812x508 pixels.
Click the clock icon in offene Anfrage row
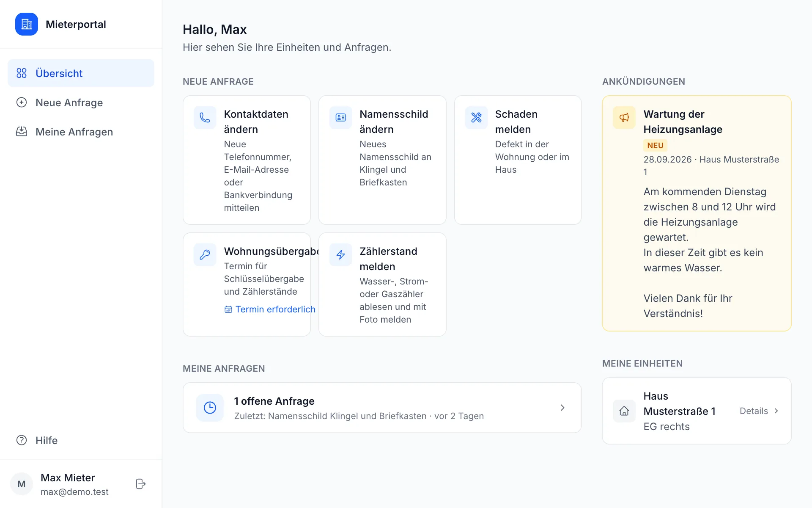pyautogui.click(x=210, y=408)
